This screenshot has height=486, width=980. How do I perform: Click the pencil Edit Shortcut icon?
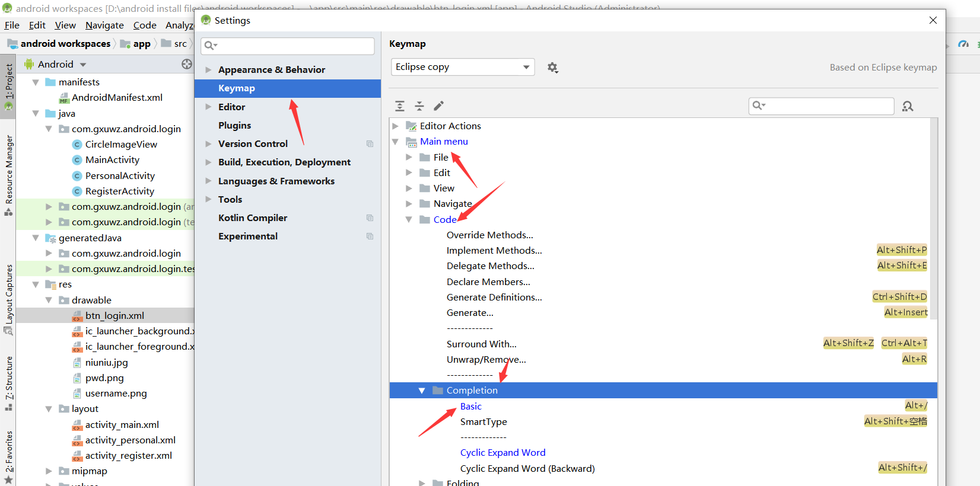coord(438,106)
